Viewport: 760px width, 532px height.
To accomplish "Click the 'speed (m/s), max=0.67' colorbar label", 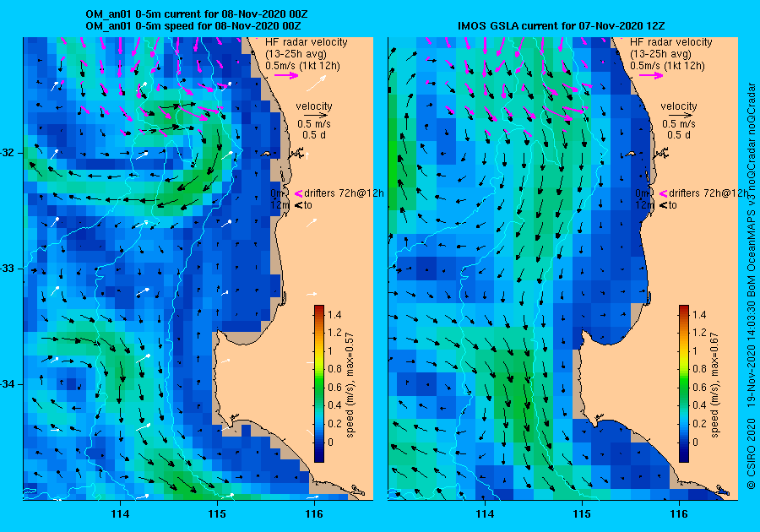I will coord(714,385).
